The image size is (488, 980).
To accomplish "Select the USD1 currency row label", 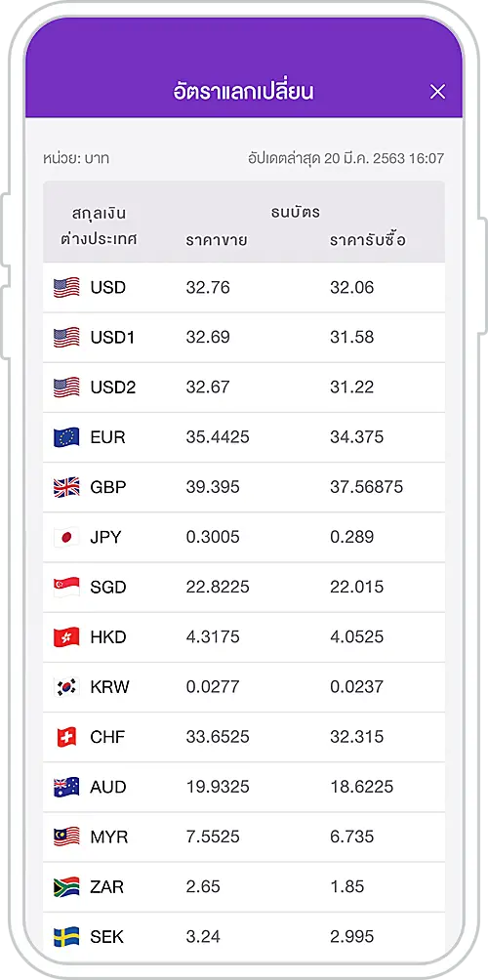I will coord(112,338).
